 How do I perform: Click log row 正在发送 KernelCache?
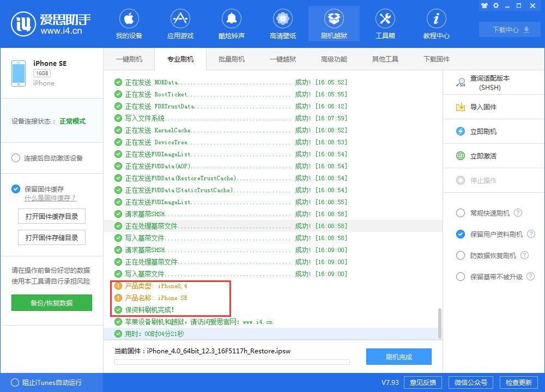coord(273,130)
